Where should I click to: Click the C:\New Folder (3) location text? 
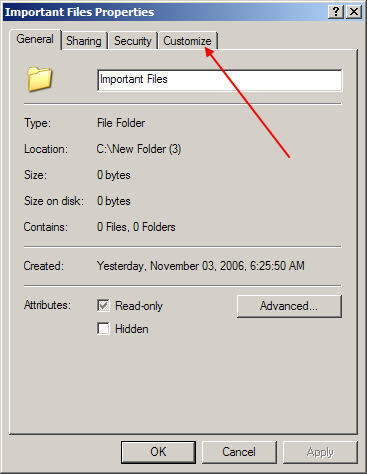coord(139,149)
